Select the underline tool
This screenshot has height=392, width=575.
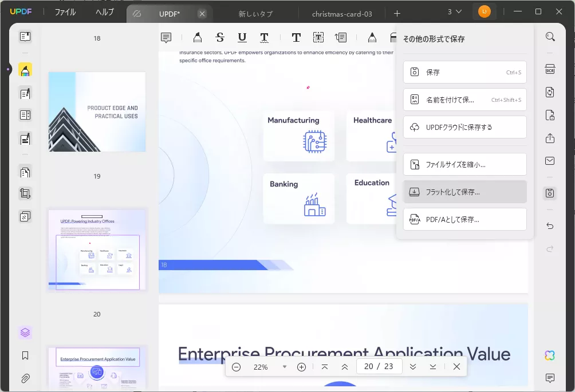click(x=242, y=37)
